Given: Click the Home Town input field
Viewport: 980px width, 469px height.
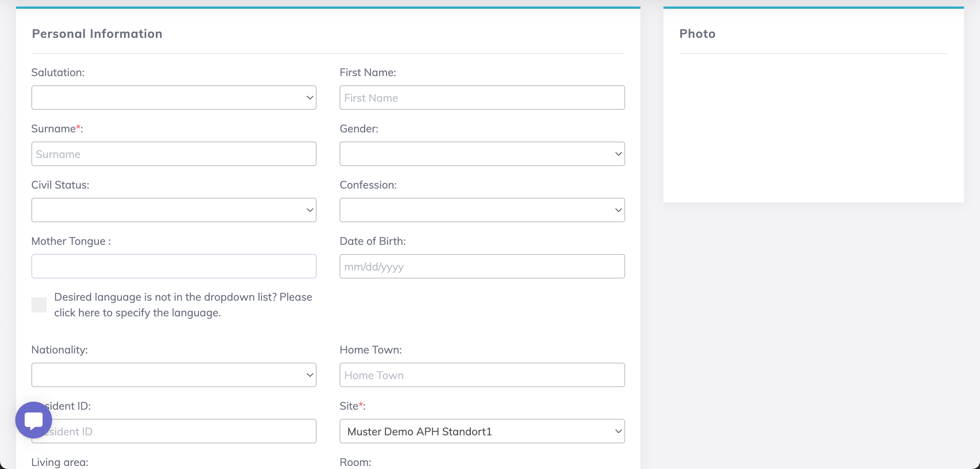Looking at the screenshot, I should [x=482, y=375].
